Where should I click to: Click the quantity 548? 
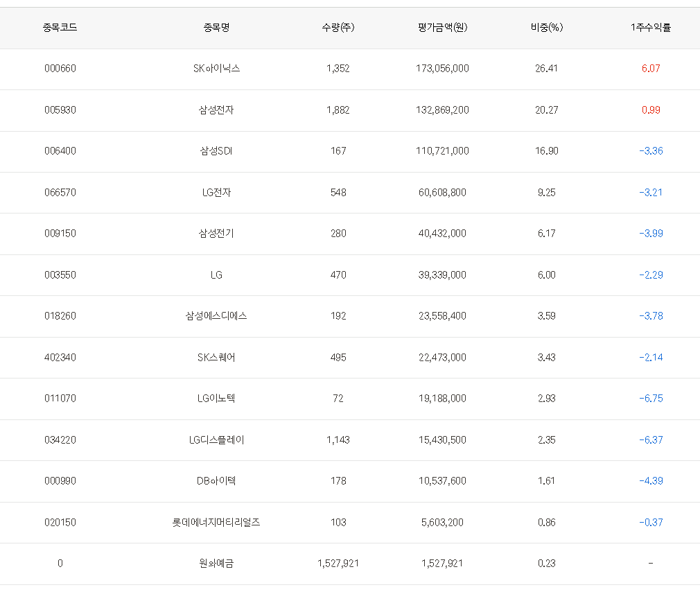tap(338, 193)
